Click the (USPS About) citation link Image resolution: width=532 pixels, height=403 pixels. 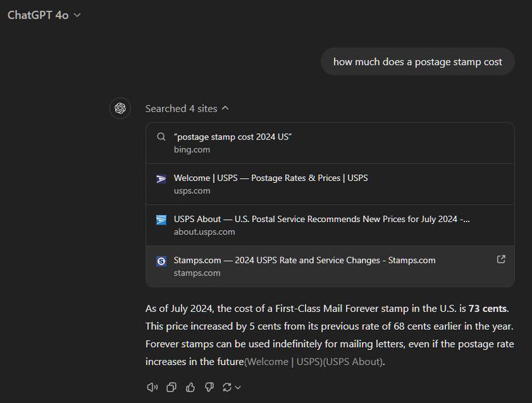353,362
